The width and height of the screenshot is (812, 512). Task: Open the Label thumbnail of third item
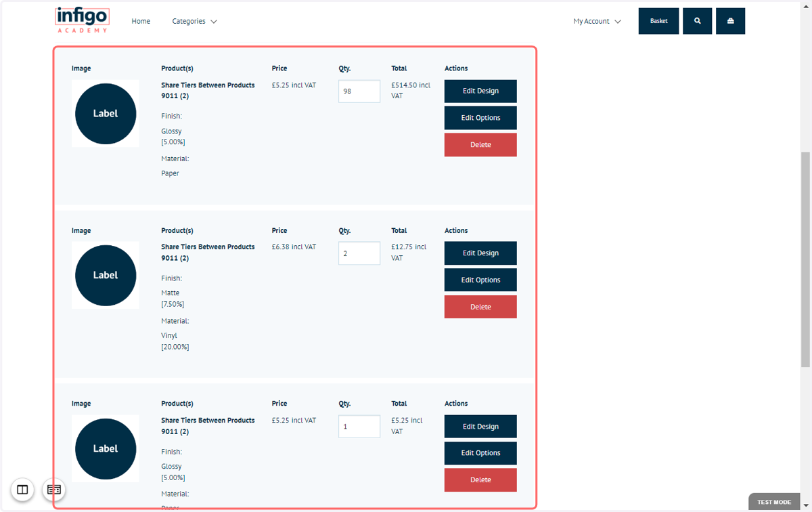[x=106, y=448]
